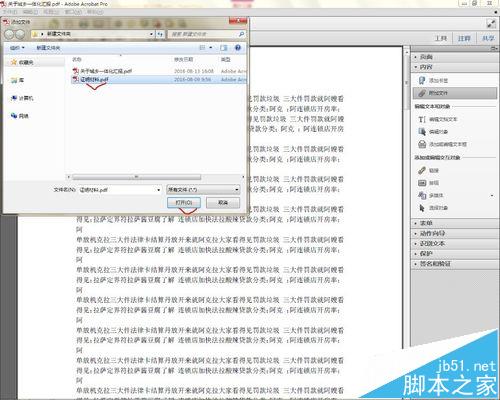Screen dimensions: 500x400
Task: Select the file 证明材料.pdf
Action: [x=94, y=80]
